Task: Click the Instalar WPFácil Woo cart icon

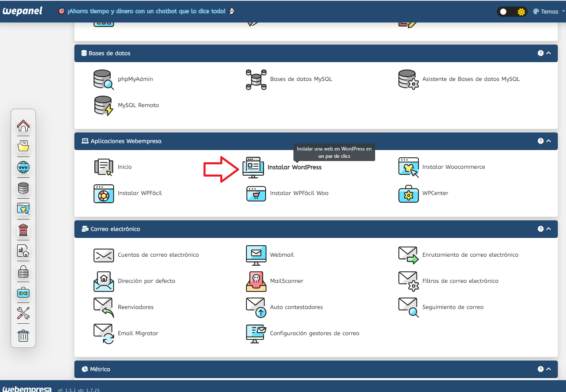Action: tap(256, 193)
